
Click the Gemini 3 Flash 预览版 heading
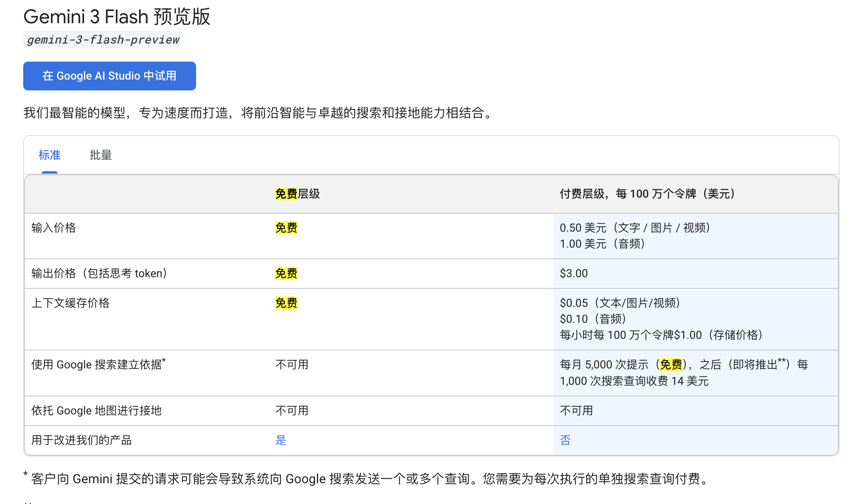pyautogui.click(x=117, y=17)
